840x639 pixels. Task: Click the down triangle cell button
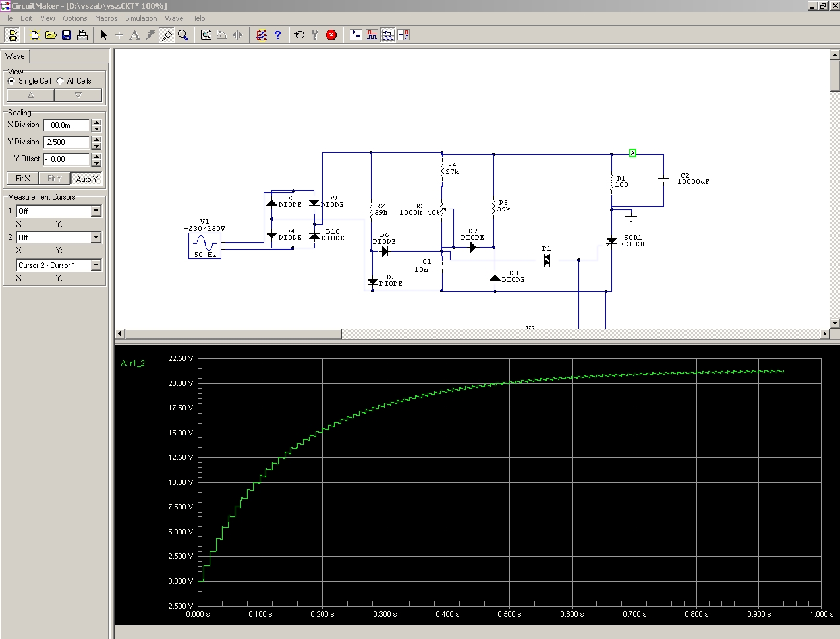(x=78, y=95)
